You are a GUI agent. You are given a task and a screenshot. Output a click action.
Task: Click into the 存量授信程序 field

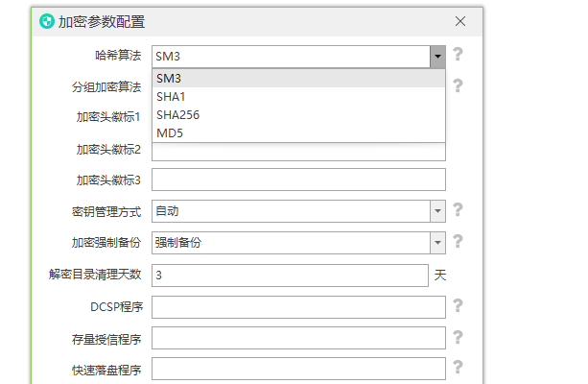(x=298, y=338)
